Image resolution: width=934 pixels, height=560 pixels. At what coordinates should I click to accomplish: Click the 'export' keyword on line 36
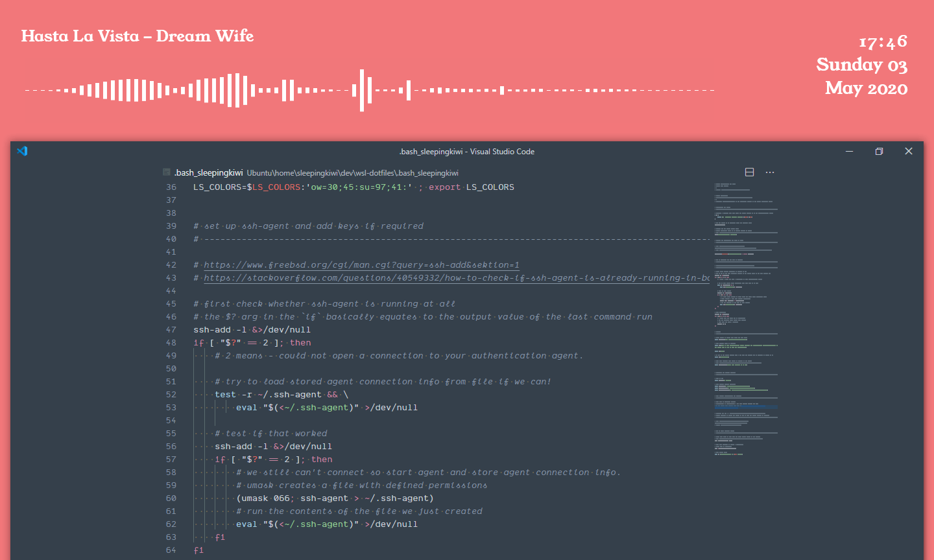click(444, 187)
